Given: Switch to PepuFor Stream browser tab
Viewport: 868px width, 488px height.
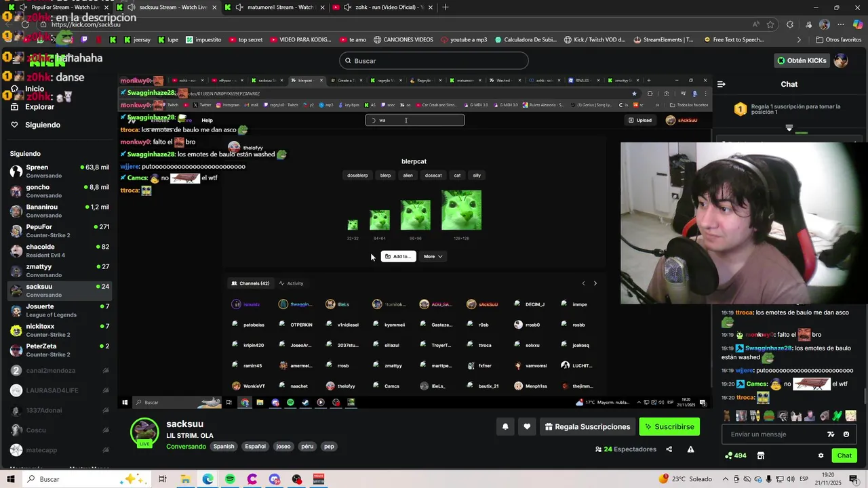Looking at the screenshot, I should click(57, 7).
